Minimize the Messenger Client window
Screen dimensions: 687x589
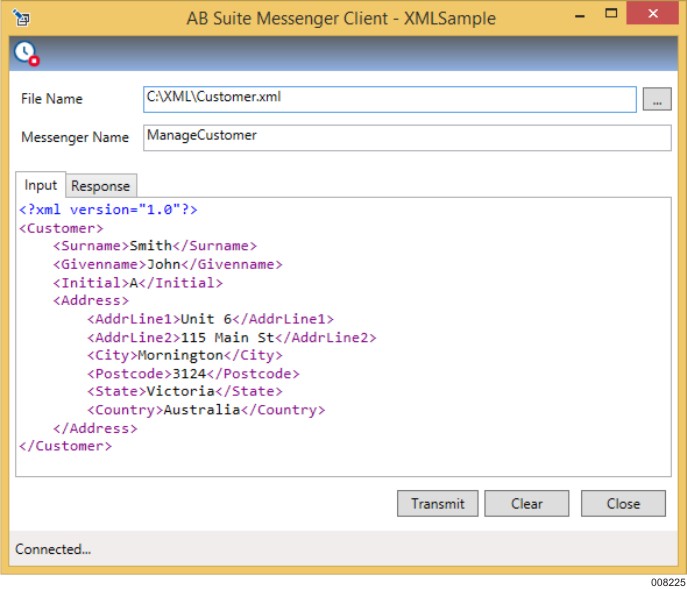point(580,16)
